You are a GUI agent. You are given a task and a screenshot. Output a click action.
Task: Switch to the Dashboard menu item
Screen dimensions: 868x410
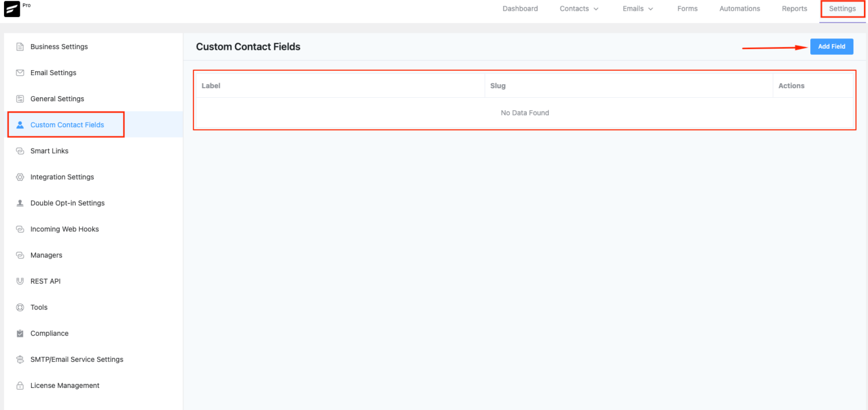(x=520, y=8)
